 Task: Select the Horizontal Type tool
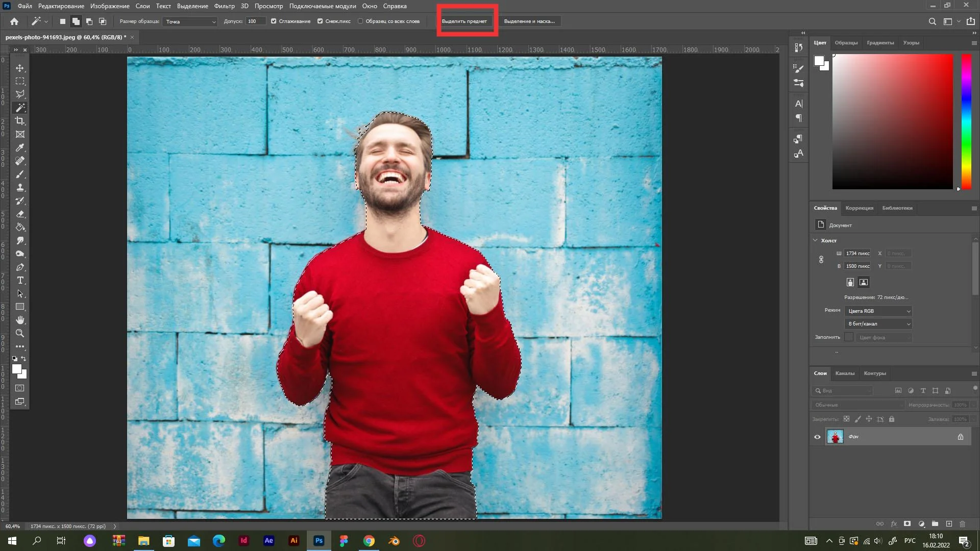(x=20, y=280)
